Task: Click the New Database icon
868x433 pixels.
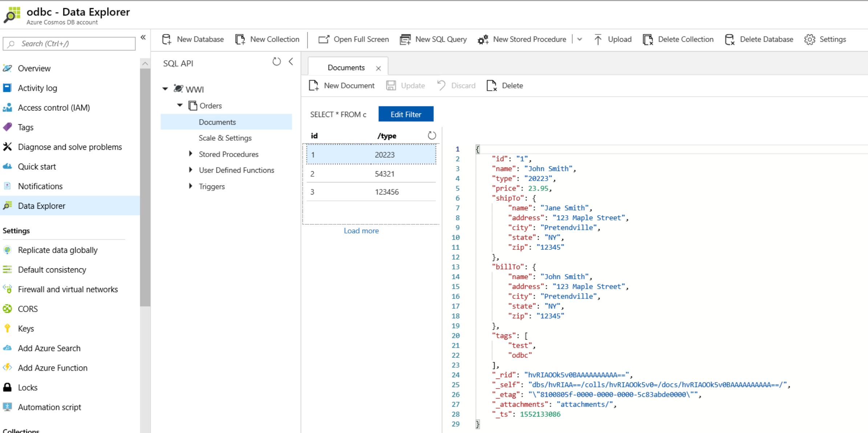Action: click(167, 39)
